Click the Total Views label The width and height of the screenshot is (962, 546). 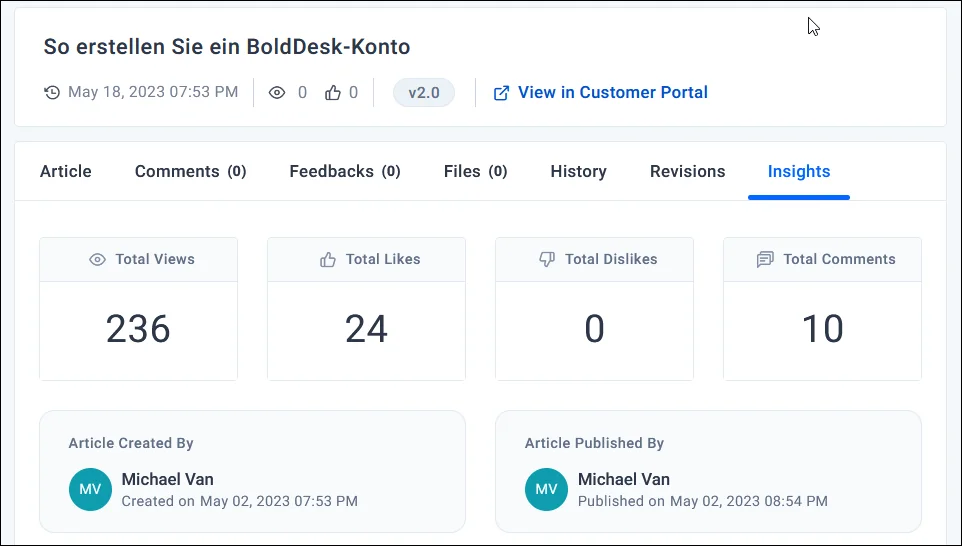pyautogui.click(x=155, y=260)
